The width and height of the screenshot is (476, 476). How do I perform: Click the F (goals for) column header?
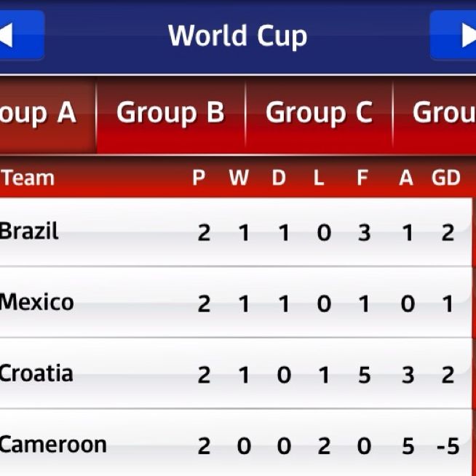362,178
